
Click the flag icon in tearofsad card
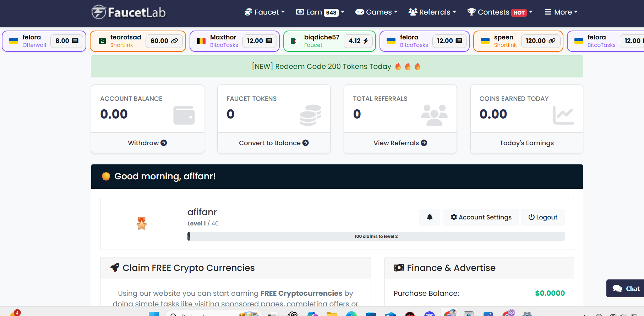[102, 41]
